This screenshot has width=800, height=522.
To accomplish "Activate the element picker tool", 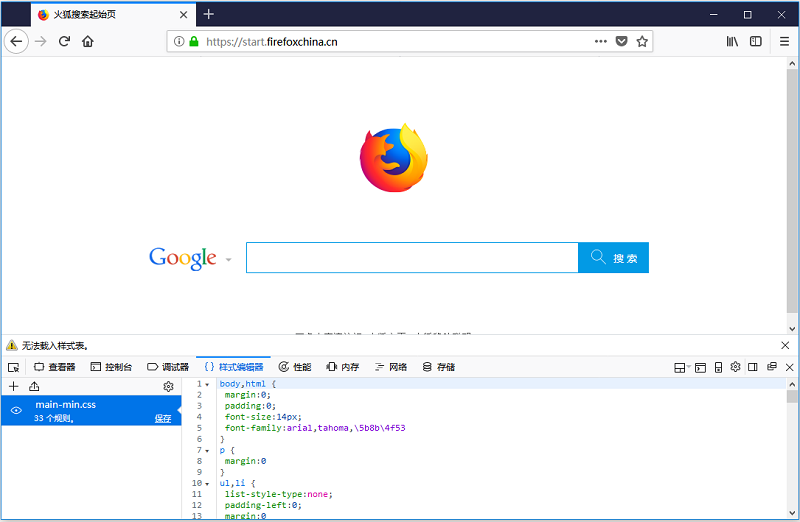I will tap(14, 367).
